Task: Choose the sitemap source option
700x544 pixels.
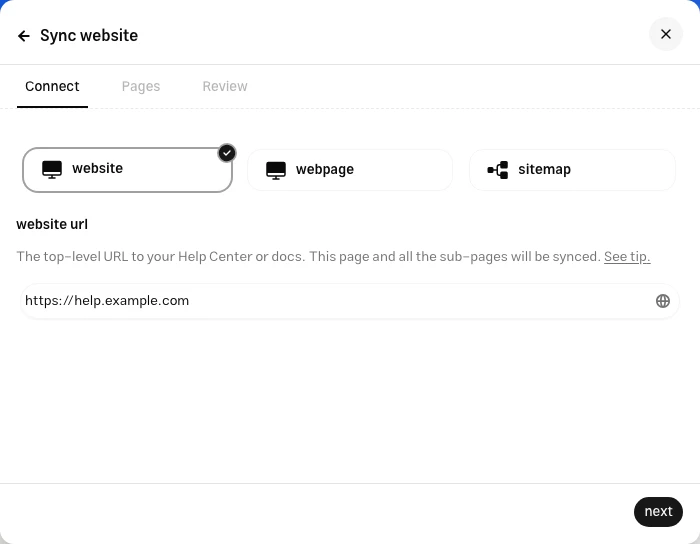Action: point(572,170)
